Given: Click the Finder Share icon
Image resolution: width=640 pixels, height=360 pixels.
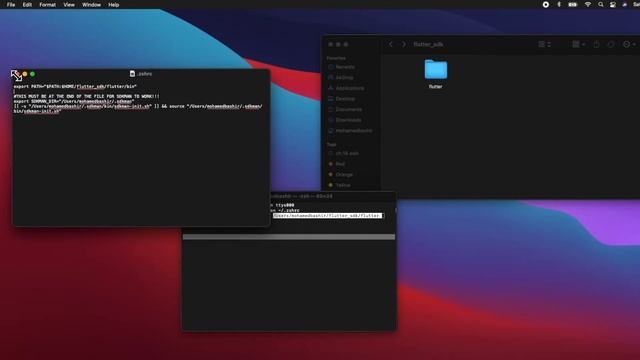Looking at the screenshot, I should click(596, 44).
